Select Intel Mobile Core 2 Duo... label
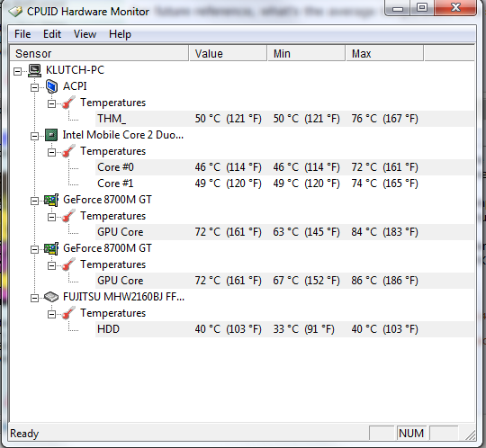The width and height of the screenshot is (486, 448). click(123, 135)
